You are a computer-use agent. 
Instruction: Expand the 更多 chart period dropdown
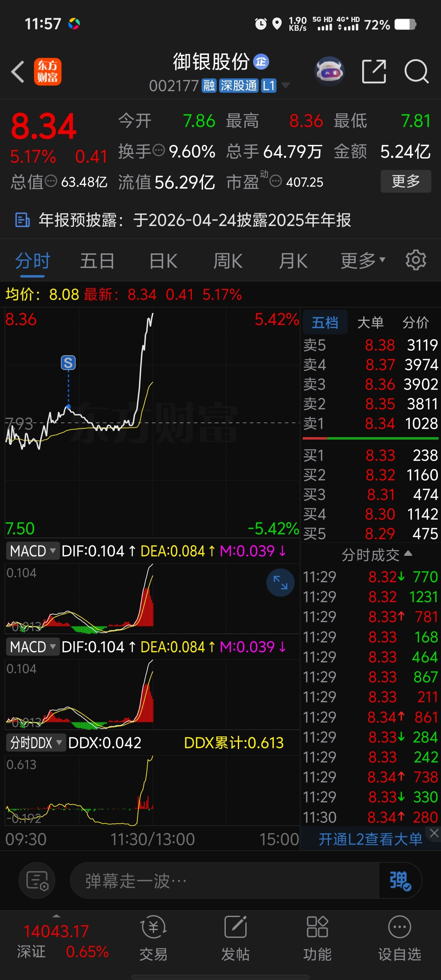click(x=363, y=261)
